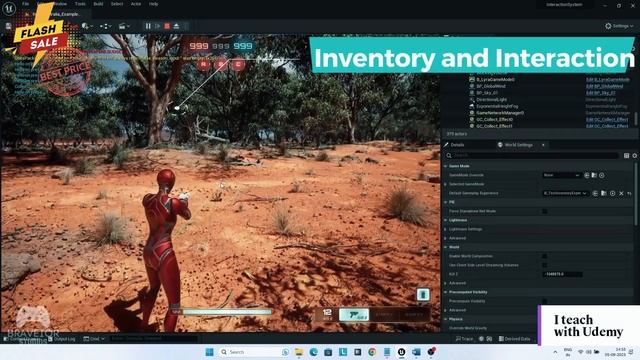Reset Default Gameplay Experience to default
Image resolution: width=640 pixels, height=360 pixels.
tap(629, 193)
